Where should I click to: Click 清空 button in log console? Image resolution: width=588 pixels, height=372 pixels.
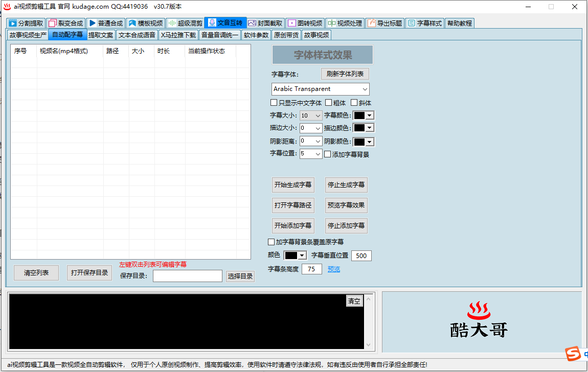click(x=354, y=301)
